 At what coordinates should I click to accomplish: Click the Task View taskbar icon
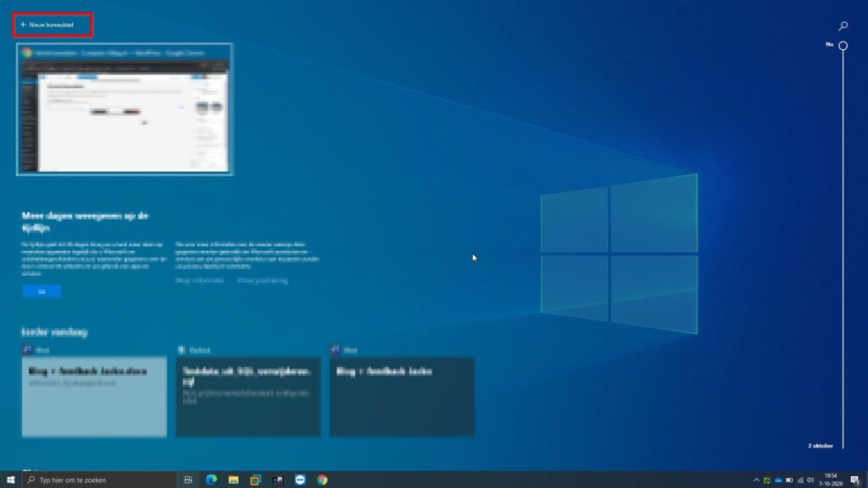[x=188, y=480]
